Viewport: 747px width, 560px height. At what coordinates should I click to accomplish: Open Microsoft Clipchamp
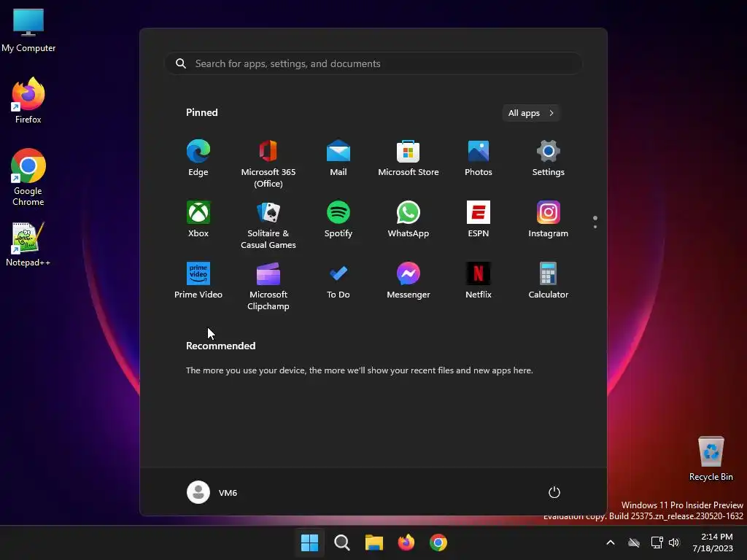268,286
